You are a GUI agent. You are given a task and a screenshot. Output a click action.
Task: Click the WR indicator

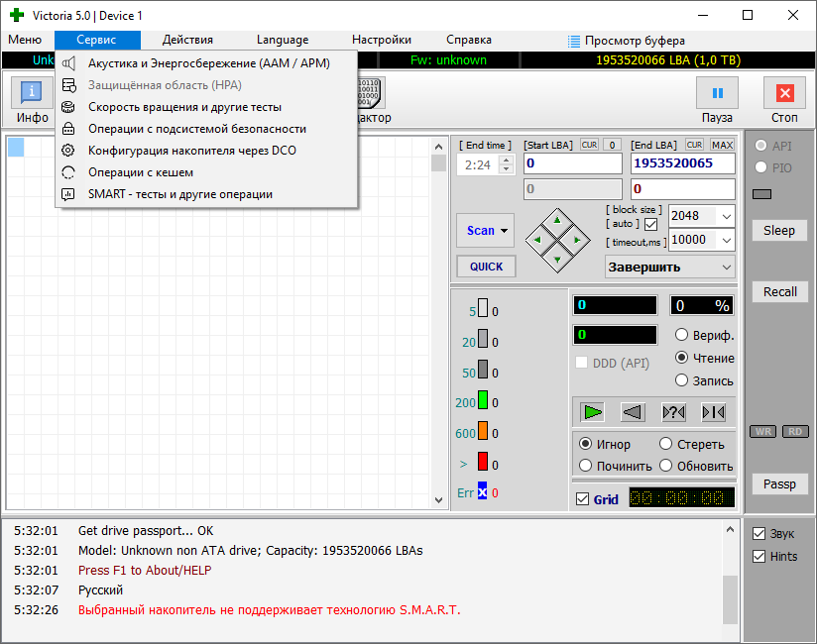[x=763, y=432]
